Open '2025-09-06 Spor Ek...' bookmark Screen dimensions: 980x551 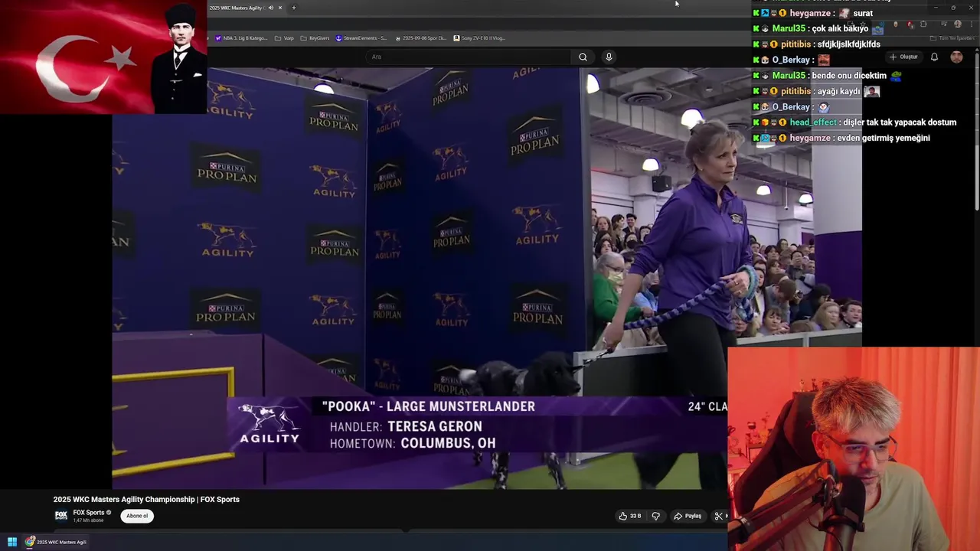[420, 37]
